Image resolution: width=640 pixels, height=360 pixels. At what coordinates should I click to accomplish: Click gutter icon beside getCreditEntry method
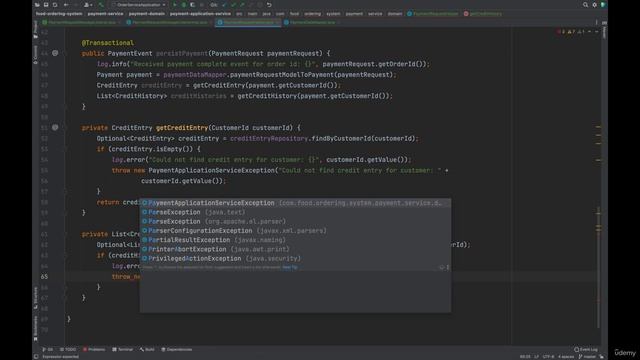pos(55,127)
